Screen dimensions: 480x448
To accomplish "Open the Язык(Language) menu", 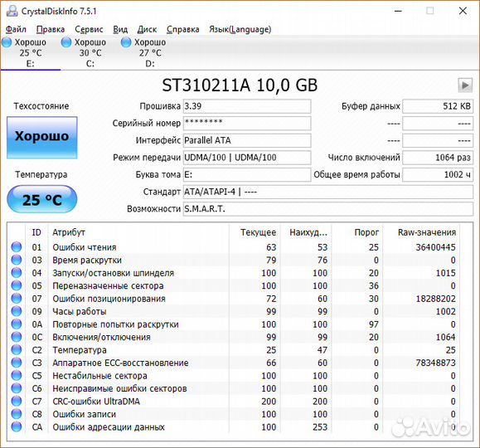I will tap(240, 29).
